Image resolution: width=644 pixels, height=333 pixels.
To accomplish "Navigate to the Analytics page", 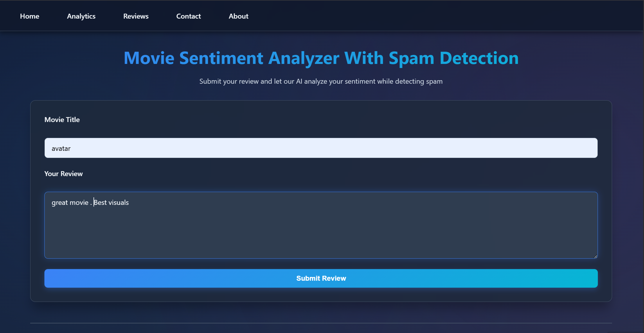I will tap(81, 16).
